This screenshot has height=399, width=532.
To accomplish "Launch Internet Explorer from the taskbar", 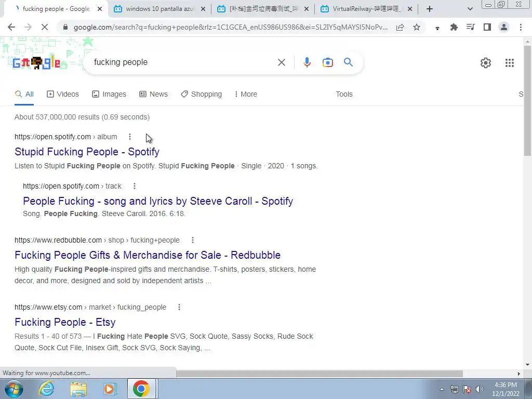I will 46,389.
